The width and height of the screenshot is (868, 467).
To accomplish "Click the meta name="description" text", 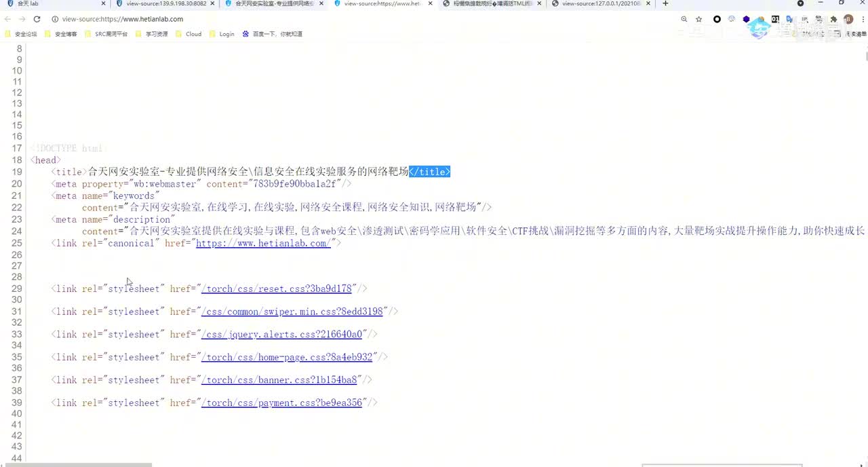I will (113, 219).
